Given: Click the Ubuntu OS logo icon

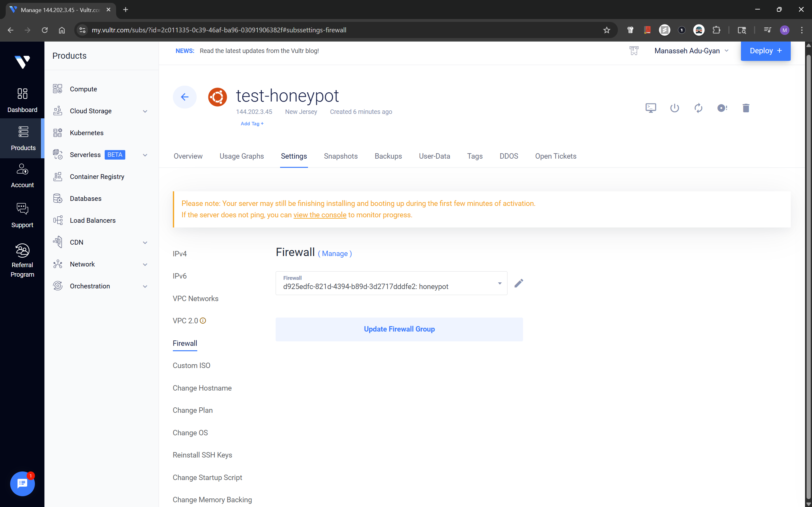Looking at the screenshot, I should [x=218, y=97].
